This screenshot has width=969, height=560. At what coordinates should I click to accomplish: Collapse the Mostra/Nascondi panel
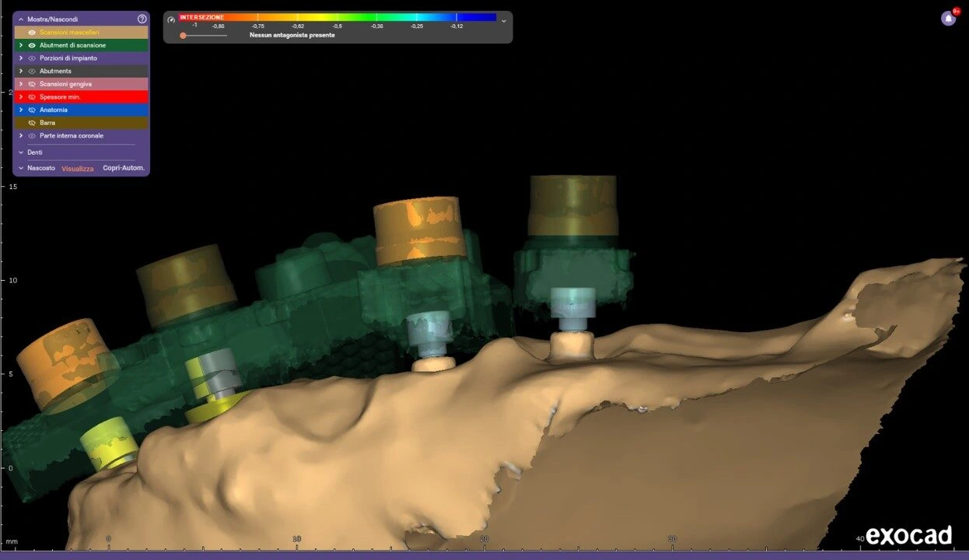(20, 19)
